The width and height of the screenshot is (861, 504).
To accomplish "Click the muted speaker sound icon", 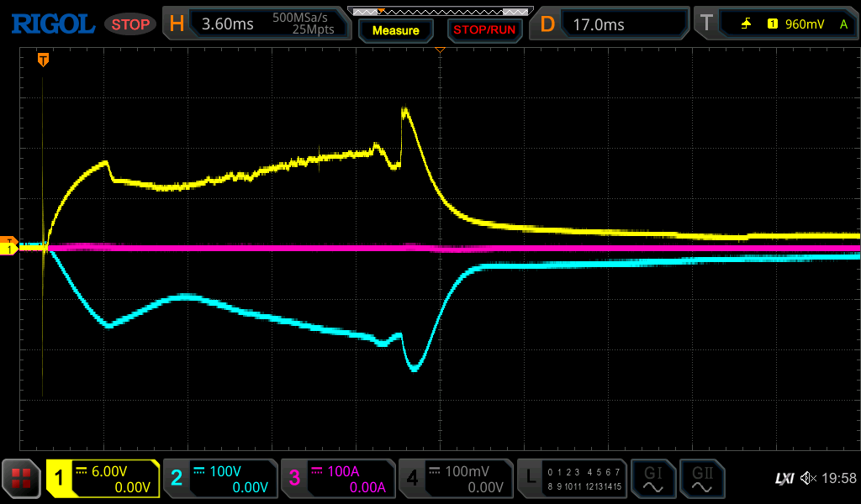I will pyautogui.click(x=809, y=479).
